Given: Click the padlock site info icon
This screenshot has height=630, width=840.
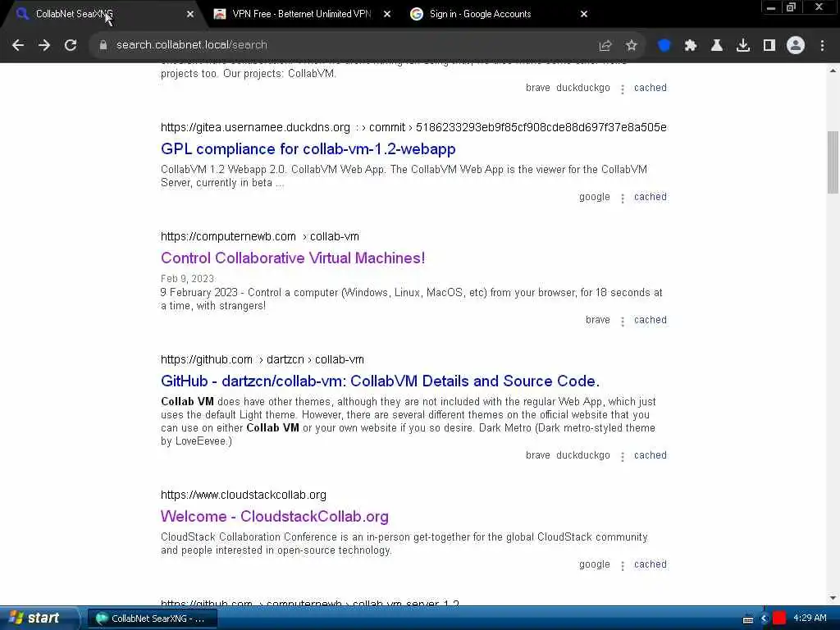Looking at the screenshot, I should pyautogui.click(x=103, y=45).
